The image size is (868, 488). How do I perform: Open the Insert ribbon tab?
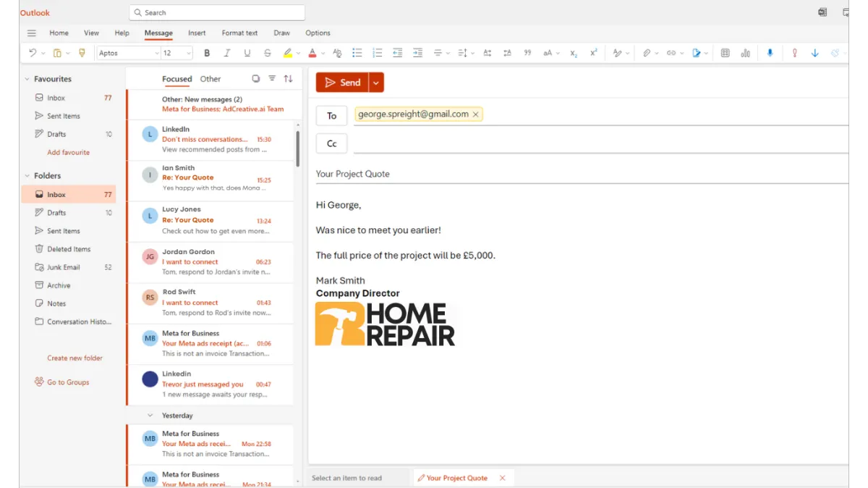tap(197, 33)
